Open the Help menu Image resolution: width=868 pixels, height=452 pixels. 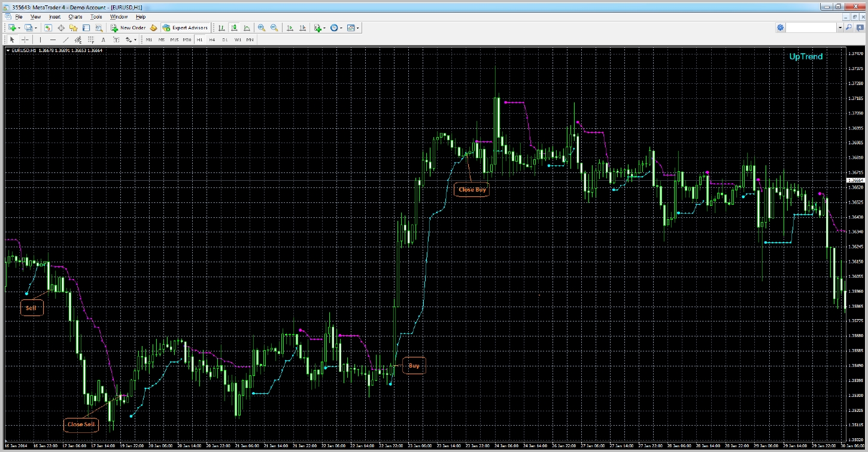click(141, 17)
